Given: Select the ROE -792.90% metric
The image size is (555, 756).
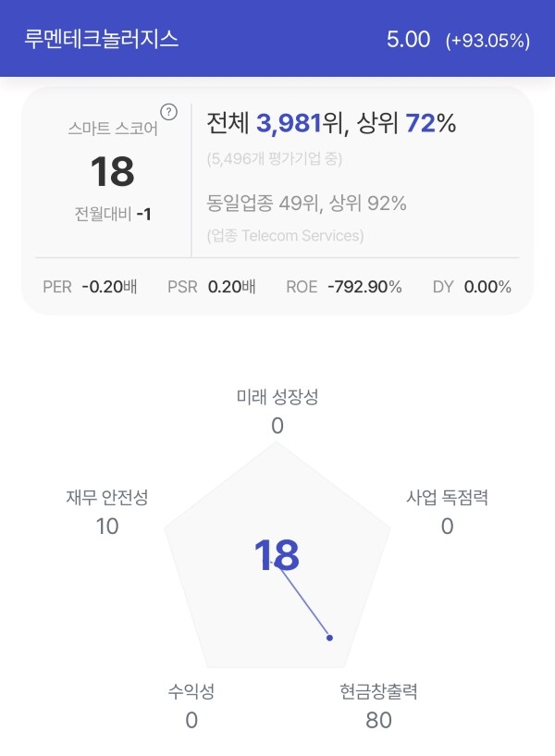Looking at the screenshot, I should (x=344, y=287).
